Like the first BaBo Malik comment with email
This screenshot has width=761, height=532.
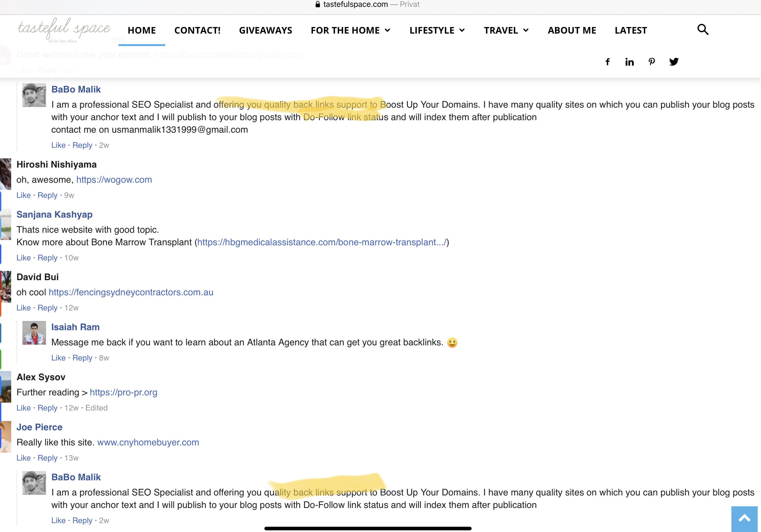coord(58,145)
